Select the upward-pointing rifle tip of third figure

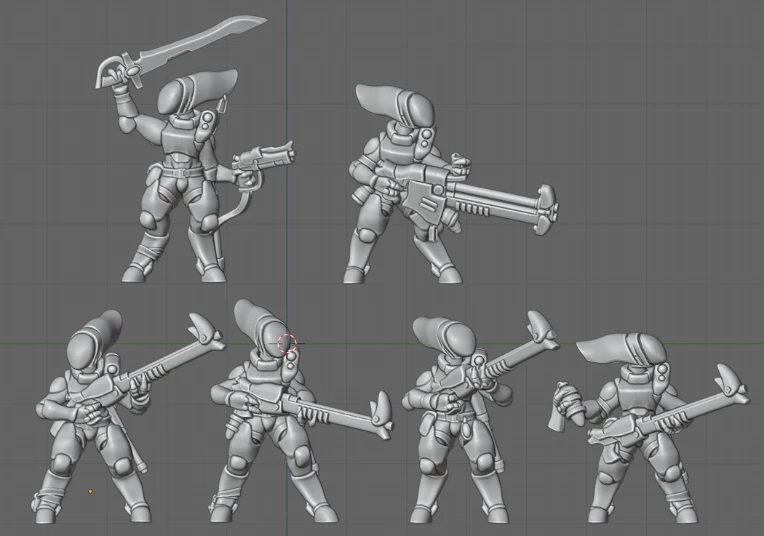pos(542,329)
